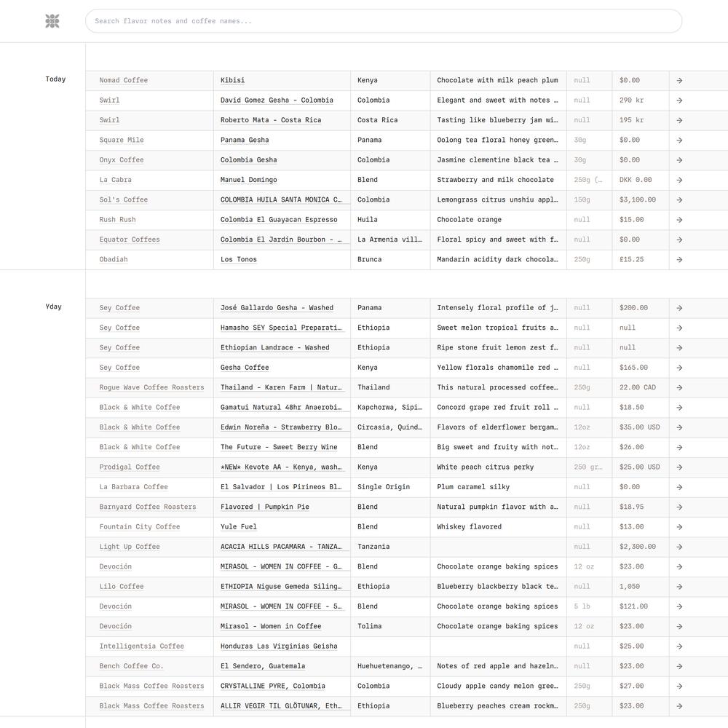View the Manuel Domingo coffee
Screen dimensions: 728x728
(249, 180)
